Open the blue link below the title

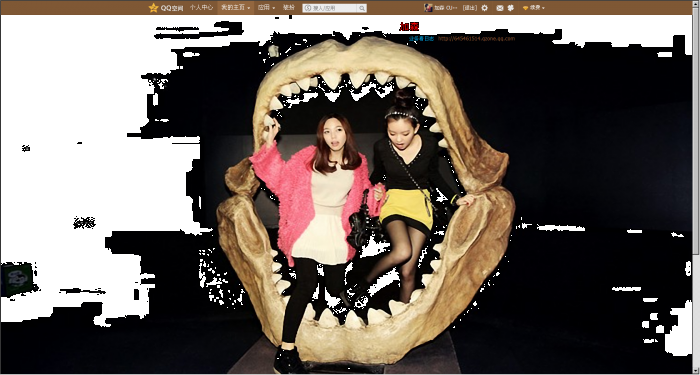(x=421, y=39)
